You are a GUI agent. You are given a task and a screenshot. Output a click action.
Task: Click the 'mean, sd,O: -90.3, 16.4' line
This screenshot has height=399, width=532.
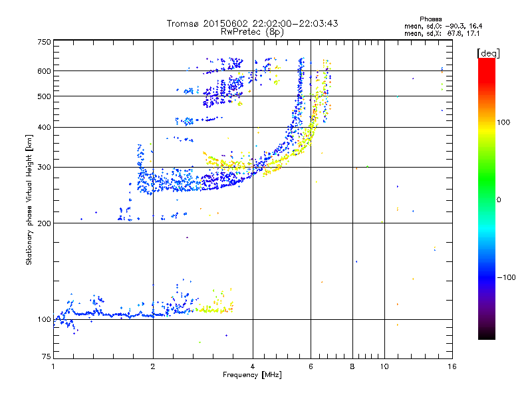(443, 26)
